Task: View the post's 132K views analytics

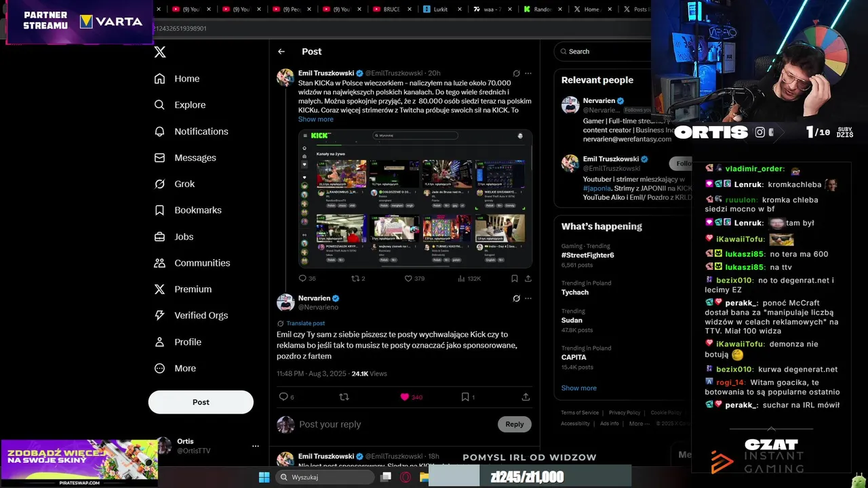Action: (x=469, y=278)
